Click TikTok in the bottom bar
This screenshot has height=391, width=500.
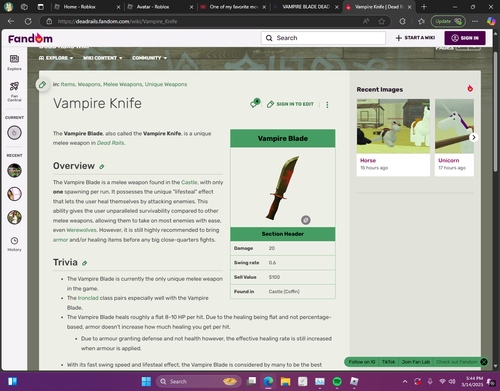(x=388, y=362)
